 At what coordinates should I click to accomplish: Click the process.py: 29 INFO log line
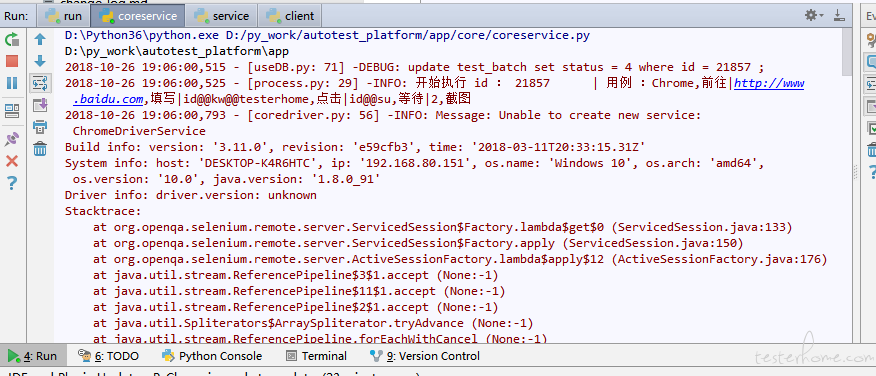coord(435,83)
